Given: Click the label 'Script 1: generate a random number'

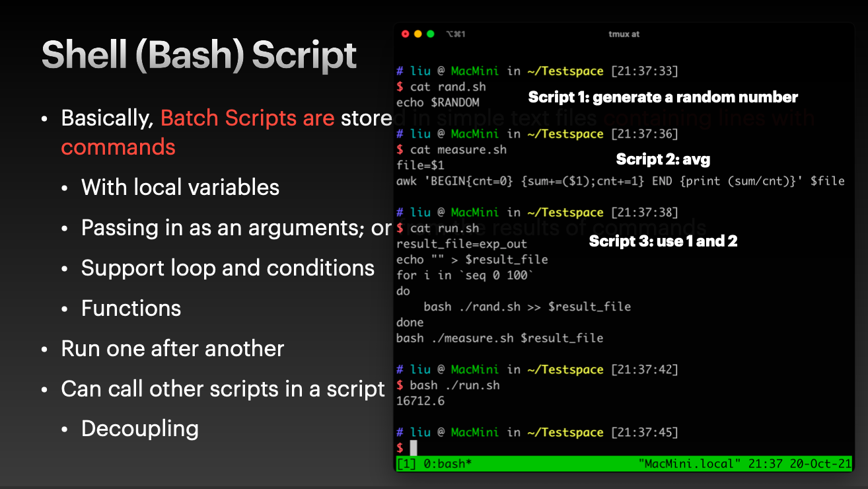Looking at the screenshot, I should 663,97.
